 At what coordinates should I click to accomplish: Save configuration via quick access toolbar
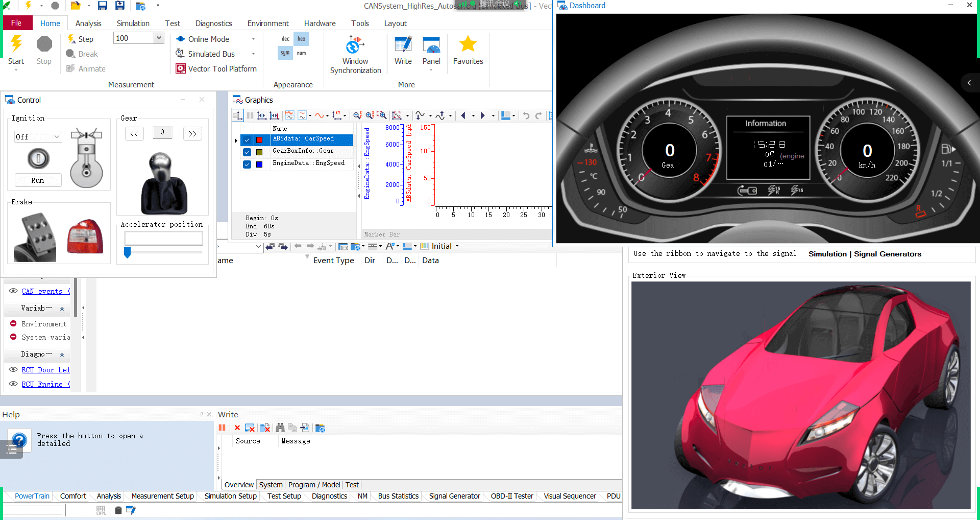103,6
